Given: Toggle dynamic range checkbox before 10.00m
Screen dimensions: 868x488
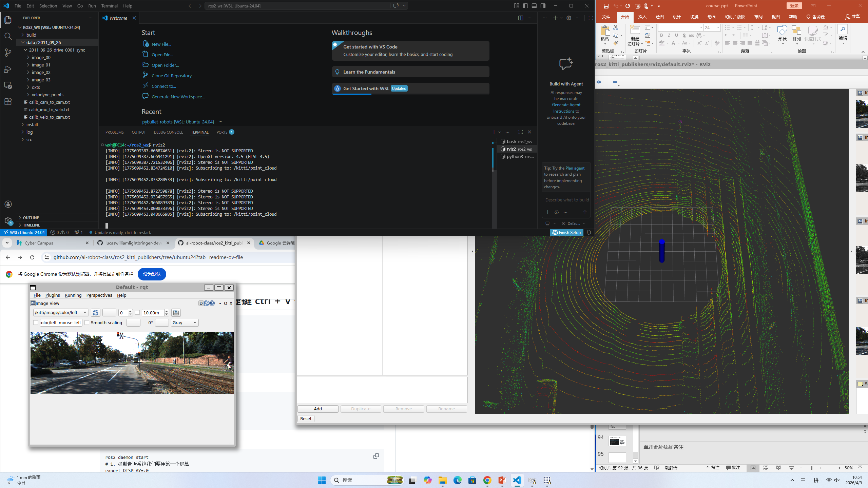Looking at the screenshot, I should [x=137, y=313].
